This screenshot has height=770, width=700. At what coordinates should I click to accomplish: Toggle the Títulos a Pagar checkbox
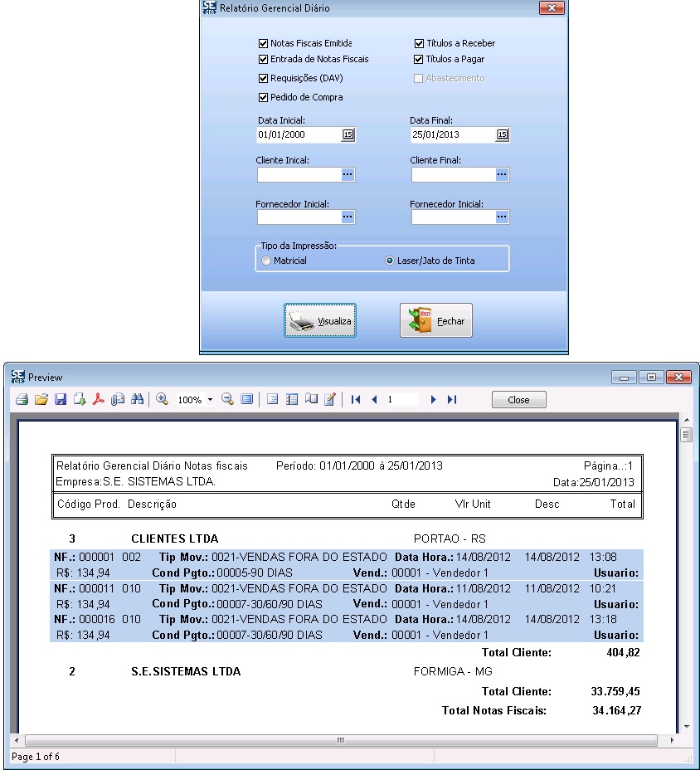pyautogui.click(x=419, y=60)
